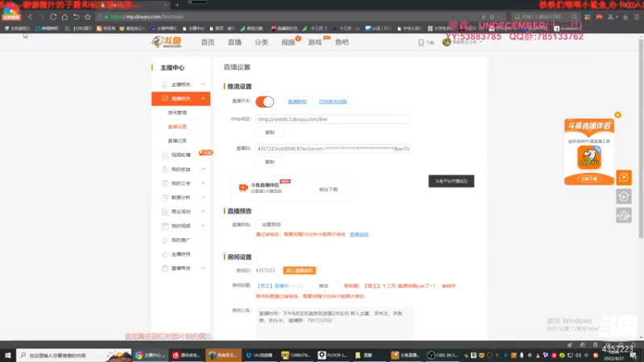This screenshot has width=644, height=362.
Task: Select the 直播设置 submenu item
Action: pos(177,127)
